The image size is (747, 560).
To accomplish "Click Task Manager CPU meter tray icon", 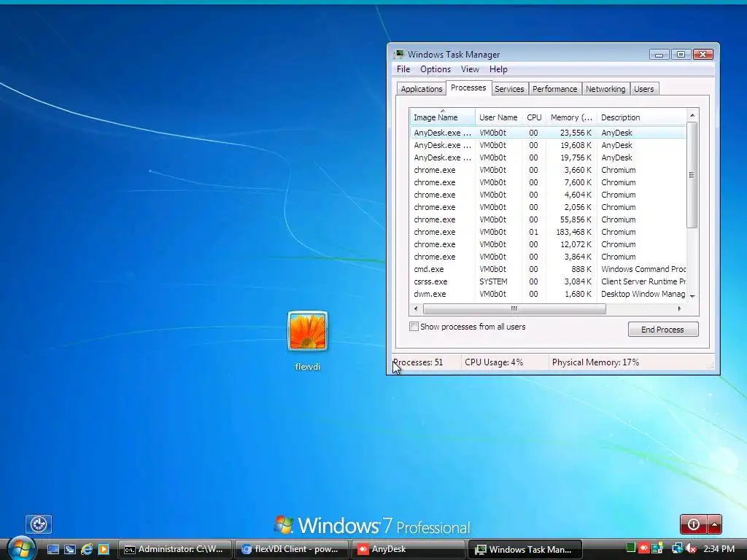I will coord(631,548).
